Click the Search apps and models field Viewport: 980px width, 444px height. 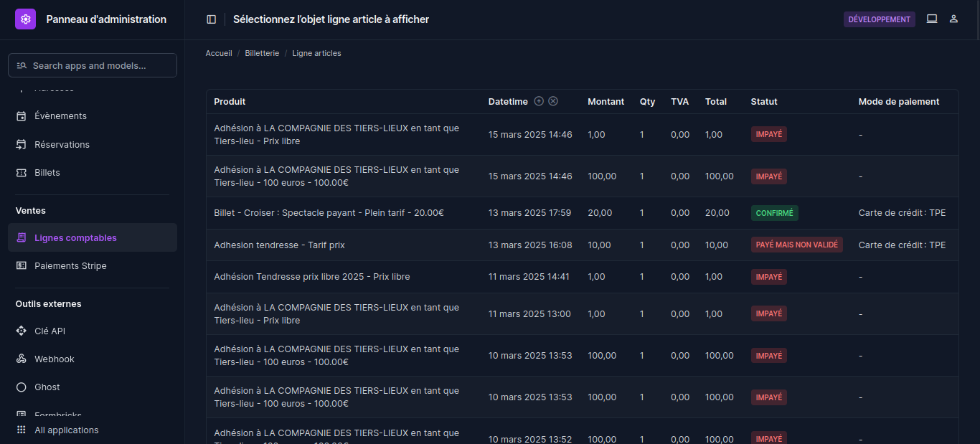93,65
